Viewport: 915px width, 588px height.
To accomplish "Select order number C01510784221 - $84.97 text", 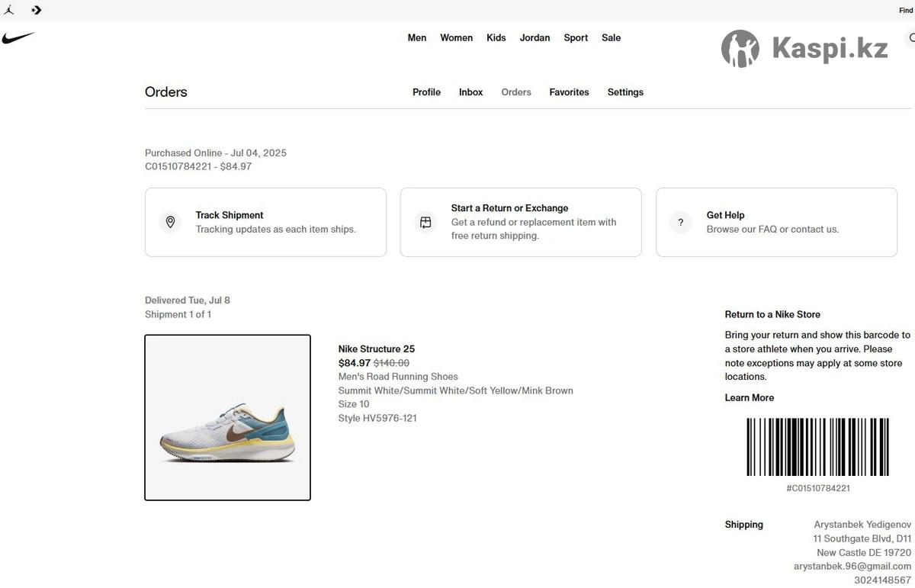I will (198, 166).
